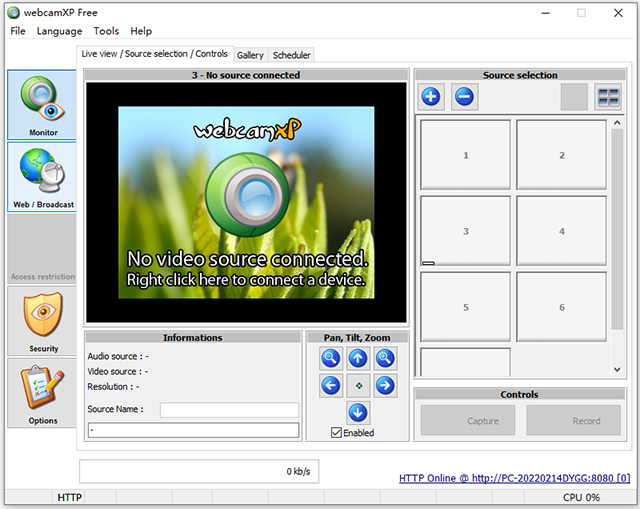The width and height of the screenshot is (640, 509).
Task: Select source slot 4 thumbnail
Action: tap(562, 231)
